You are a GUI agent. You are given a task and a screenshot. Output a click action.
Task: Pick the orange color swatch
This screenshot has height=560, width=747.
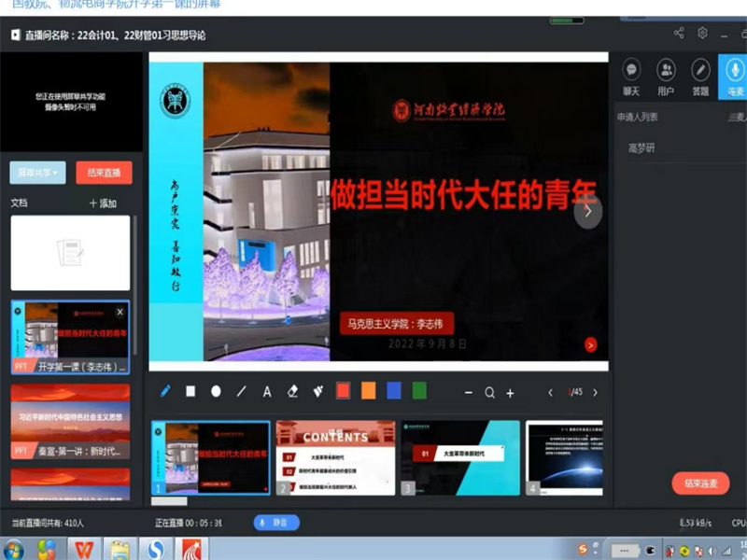(x=368, y=391)
